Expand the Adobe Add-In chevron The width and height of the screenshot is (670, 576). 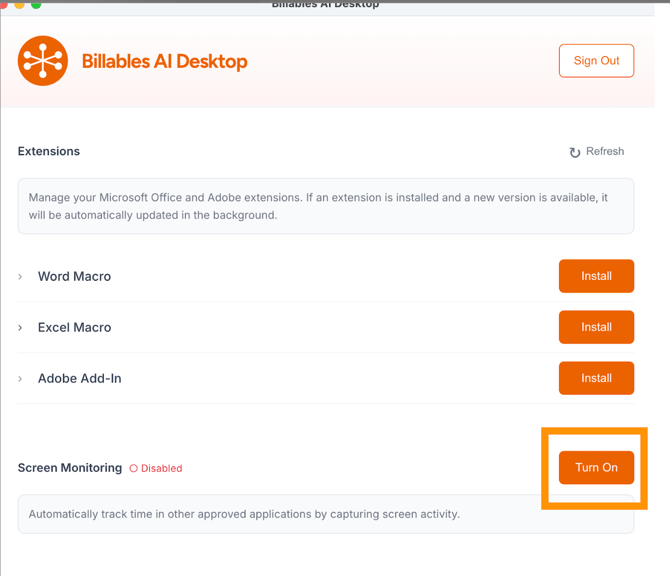[20, 378]
